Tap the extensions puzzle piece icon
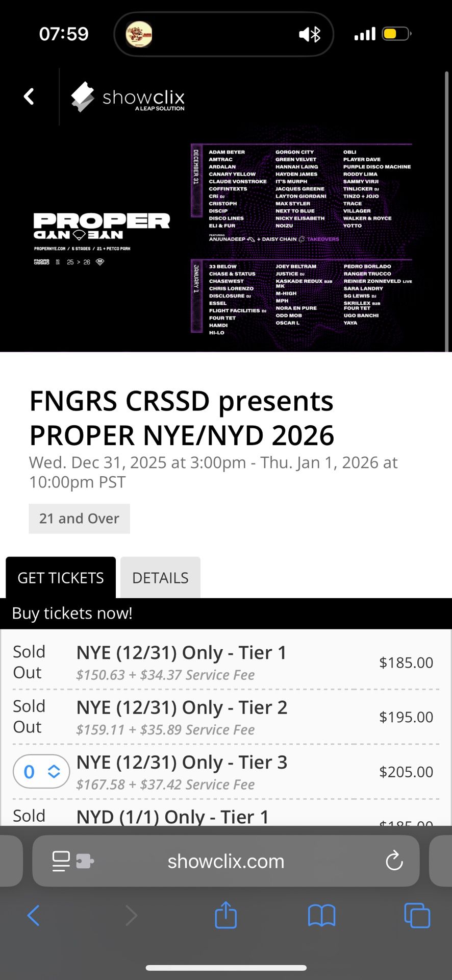 point(85,861)
